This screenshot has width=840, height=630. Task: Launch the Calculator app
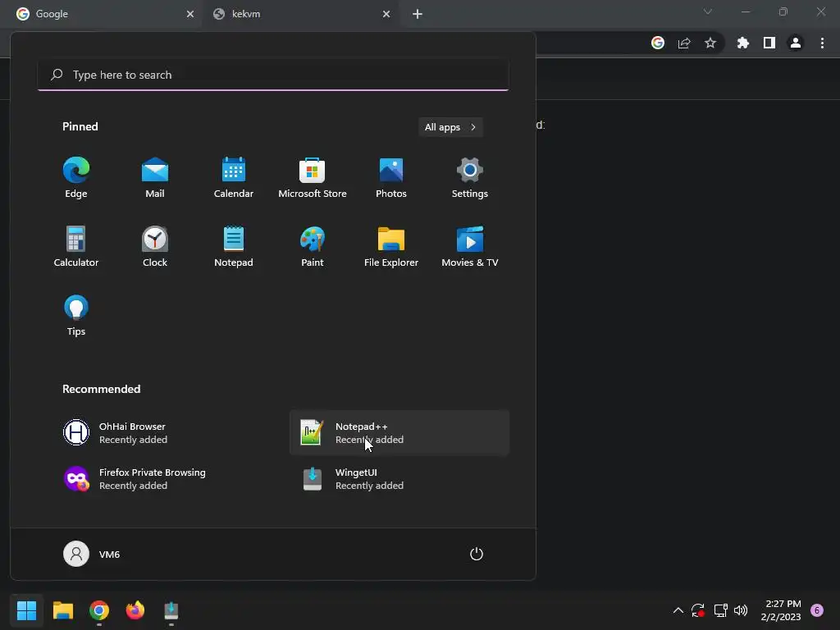[x=76, y=247]
